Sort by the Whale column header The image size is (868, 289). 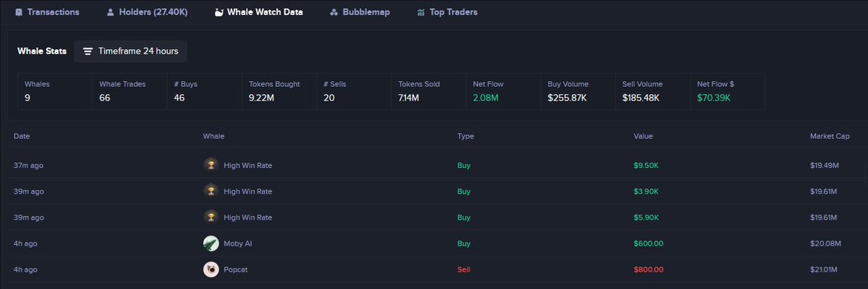213,136
